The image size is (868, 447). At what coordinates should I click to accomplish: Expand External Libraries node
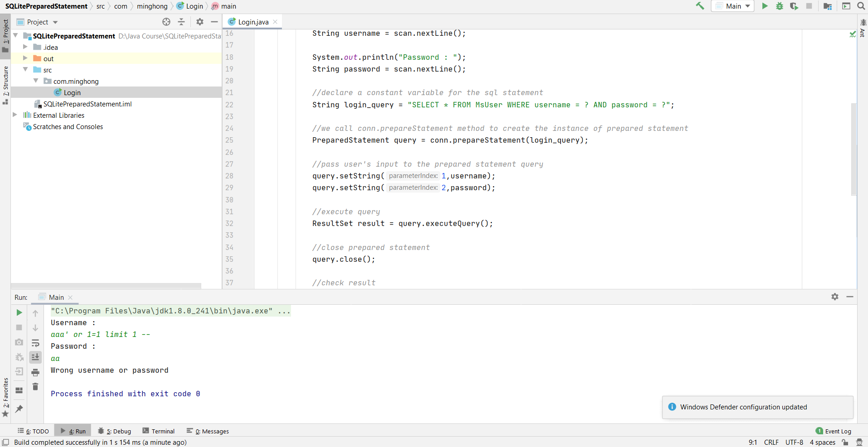coord(15,115)
